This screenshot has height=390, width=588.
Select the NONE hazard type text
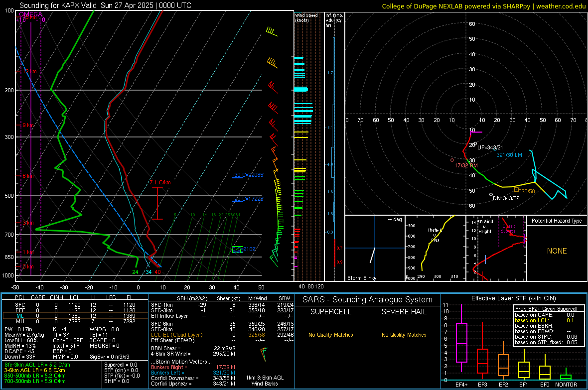coord(557,251)
